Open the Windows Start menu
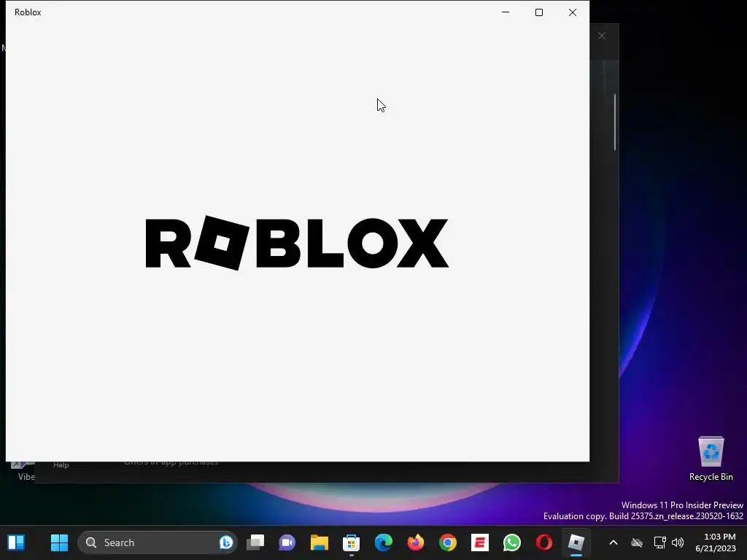The image size is (747, 560). click(60, 542)
